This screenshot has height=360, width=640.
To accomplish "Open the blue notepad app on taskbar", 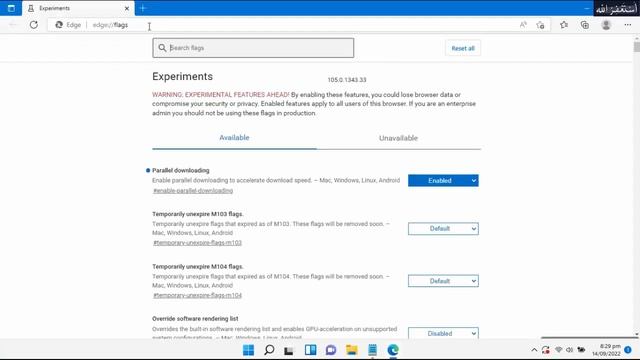I will coord(372,350).
